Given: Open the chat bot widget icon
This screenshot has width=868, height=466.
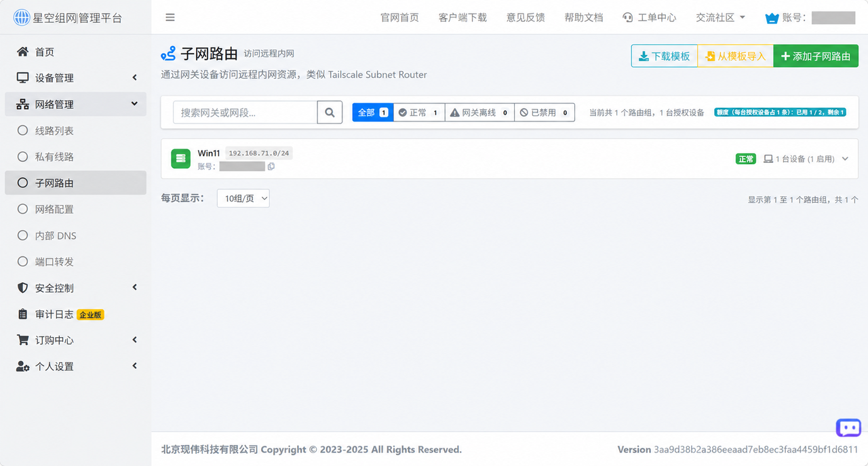Looking at the screenshot, I should pos(848,427).
